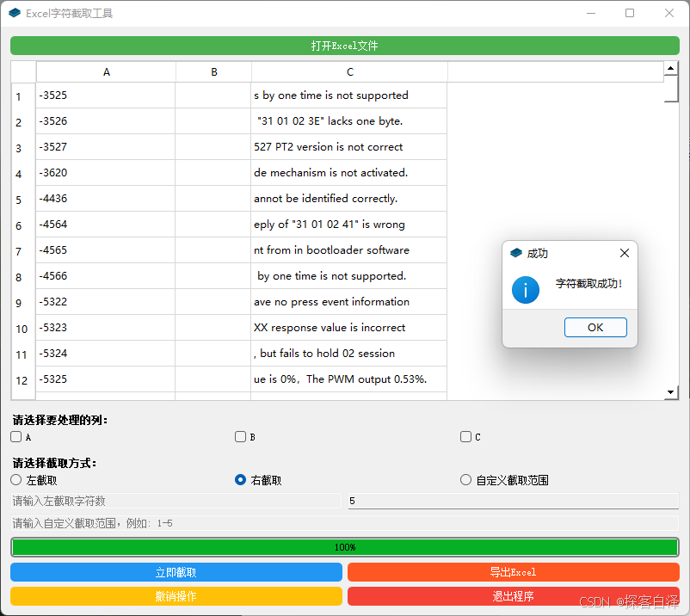Click the 自定义截取范围 input field
Image resolution: width=690 pixels, height=616 pixels.
tap(344, 523)
